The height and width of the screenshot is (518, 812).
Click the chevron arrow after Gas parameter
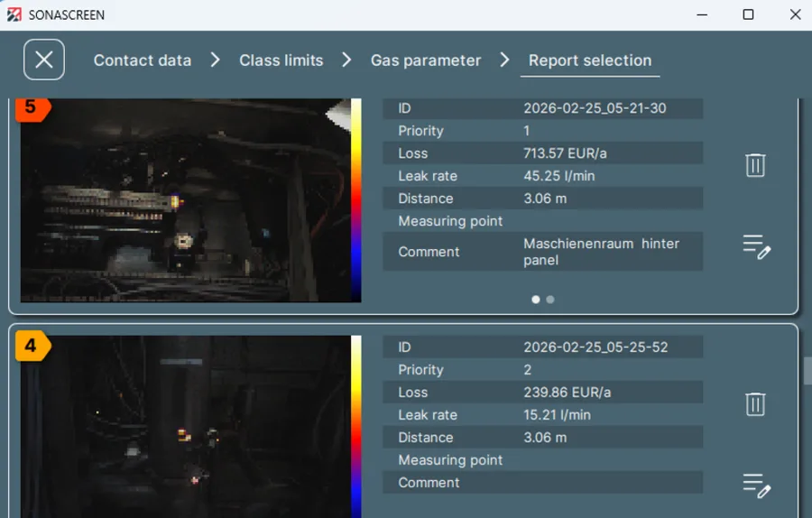(x=505, y=60)
